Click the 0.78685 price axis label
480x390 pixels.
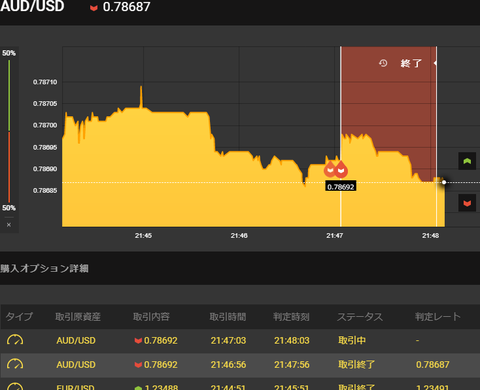[45, 191]
